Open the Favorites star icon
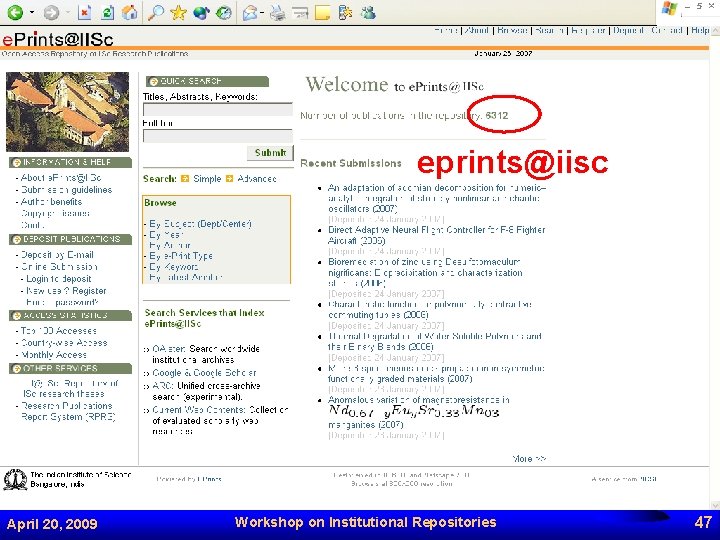 coord(178,12)
